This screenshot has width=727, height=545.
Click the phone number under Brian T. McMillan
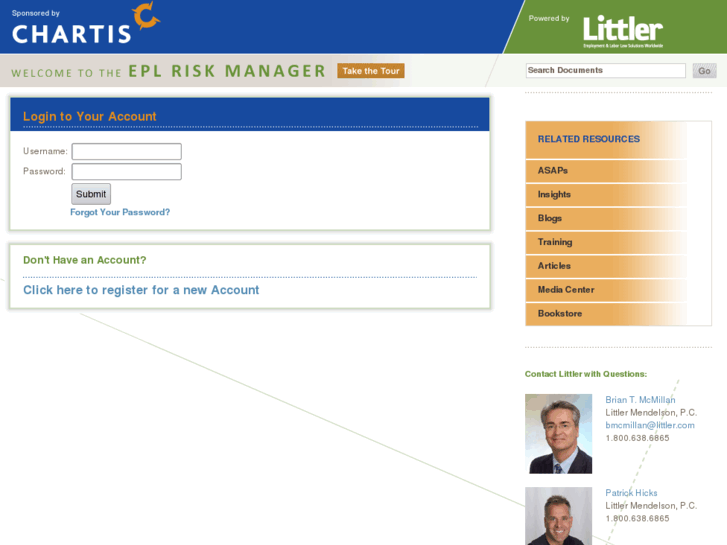638,438
